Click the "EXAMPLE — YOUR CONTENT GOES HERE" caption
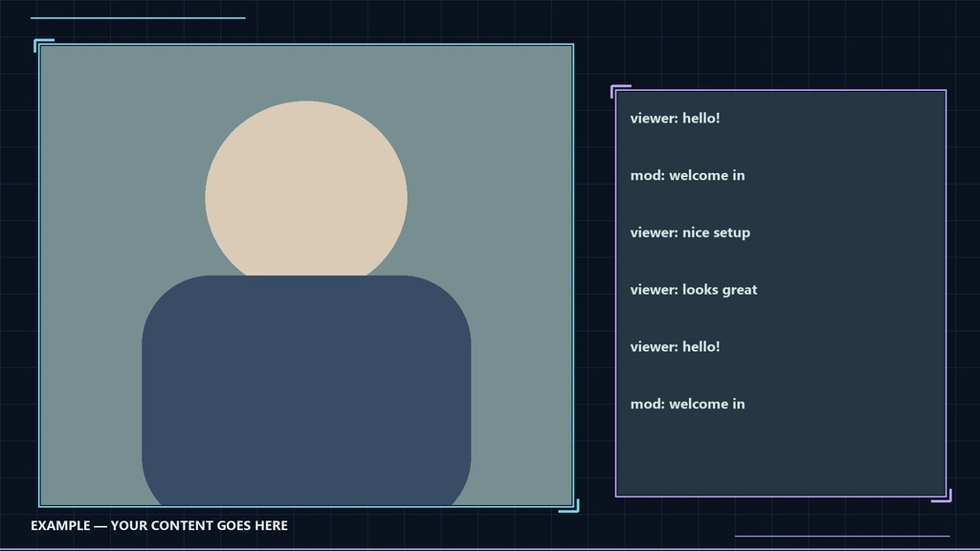This screenshot has width=980, height=551. [x=160, y=525]
